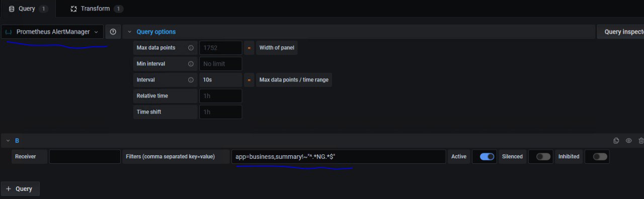Image resolution: width=644 pixels, height=199 pixels.
Task: Focus the Max data points field
Action: pos(221,48)
